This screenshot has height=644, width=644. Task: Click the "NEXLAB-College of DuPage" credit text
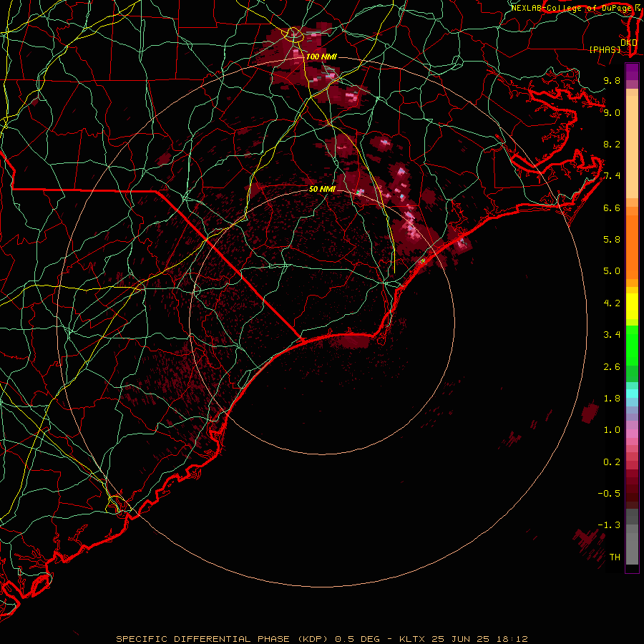tap(571, 8)
